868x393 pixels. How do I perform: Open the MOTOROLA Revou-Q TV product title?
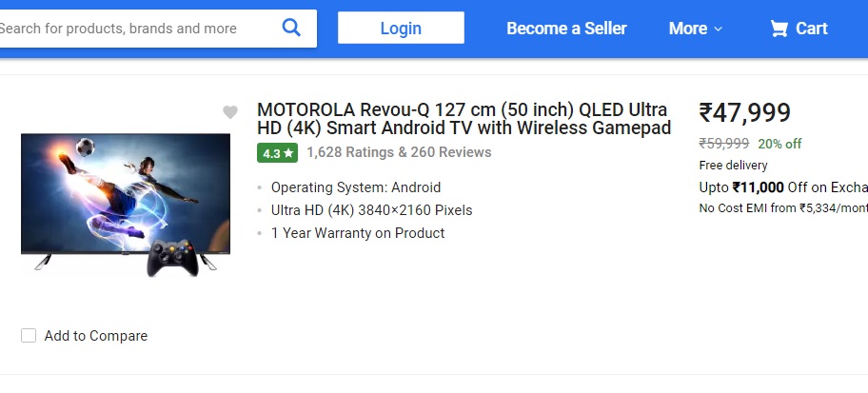[464, 119]
